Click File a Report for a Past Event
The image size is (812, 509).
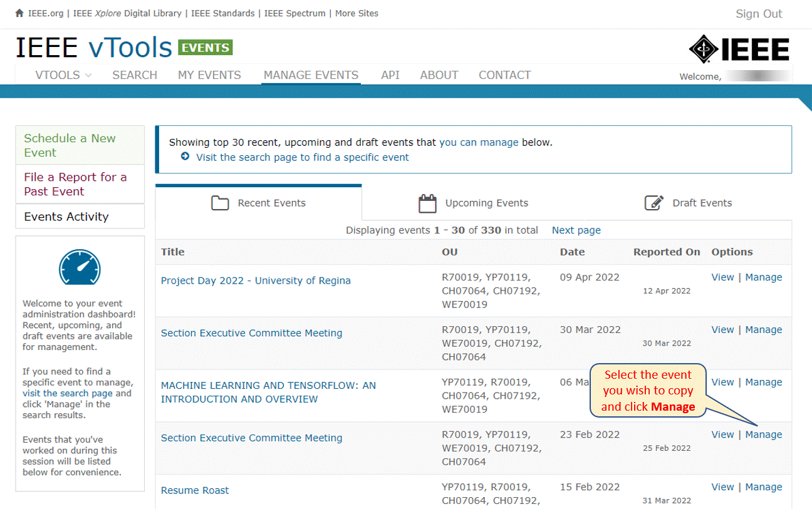pyautogui.click(x=80, y=184)
